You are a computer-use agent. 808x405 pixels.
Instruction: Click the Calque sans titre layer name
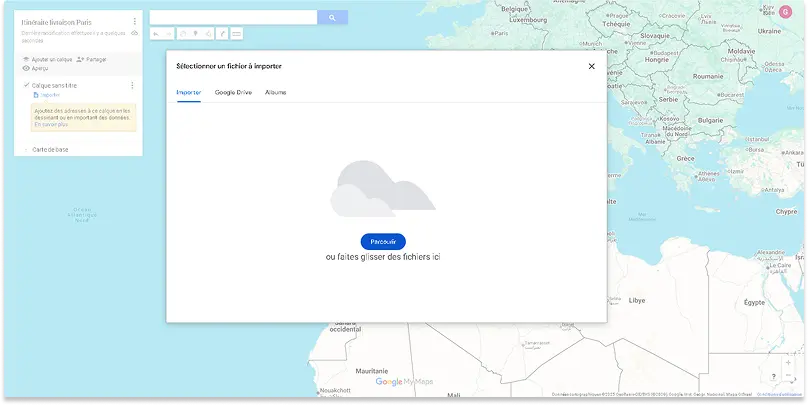coord(54,86)
